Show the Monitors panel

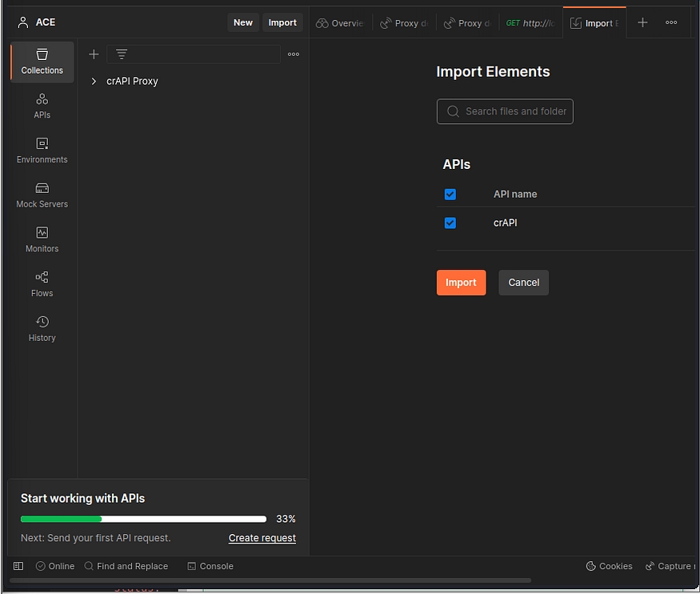(42, 239)
